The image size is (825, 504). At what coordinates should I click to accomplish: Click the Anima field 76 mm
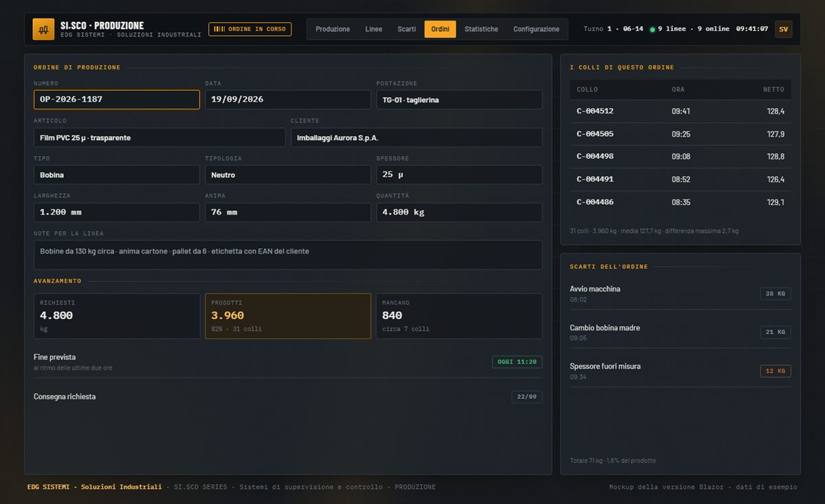click(x=288, y=212)
